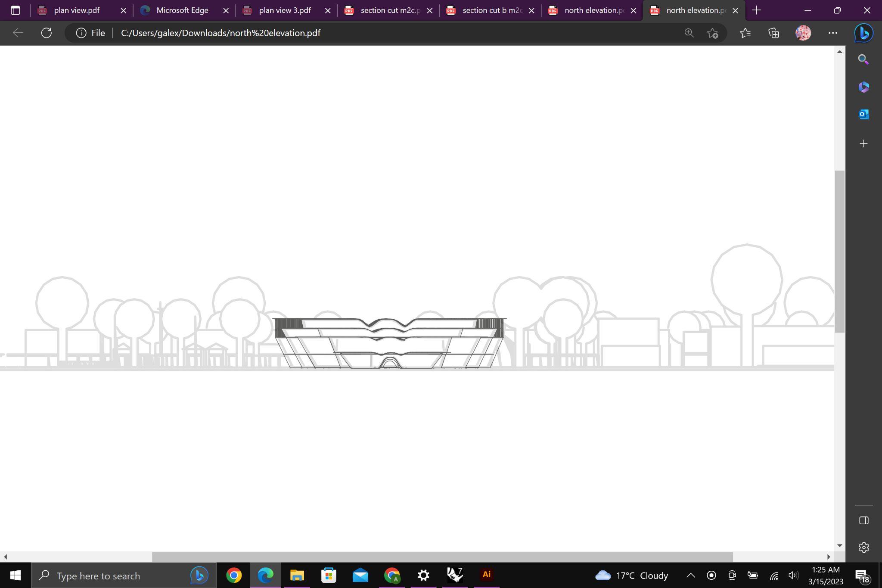The image size is (882, 588).
Task: Click the address bar file path
Action: (220, 33)
